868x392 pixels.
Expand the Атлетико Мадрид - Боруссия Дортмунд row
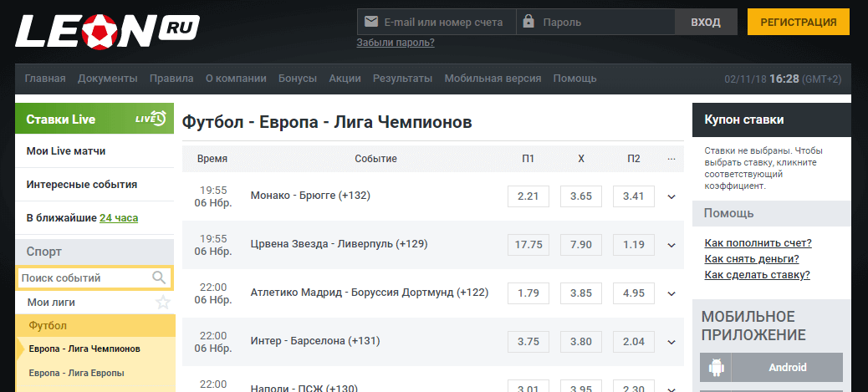(x=671, y=293)
